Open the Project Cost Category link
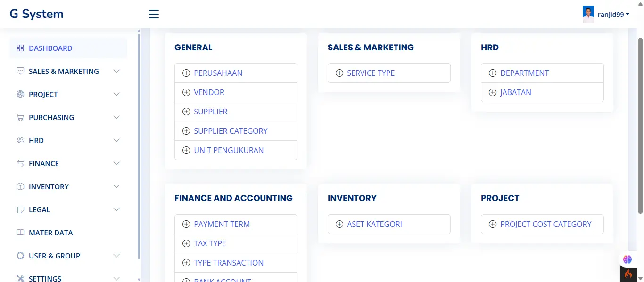The height and width of the screenshot is (282, 644). tap(545, 224)
